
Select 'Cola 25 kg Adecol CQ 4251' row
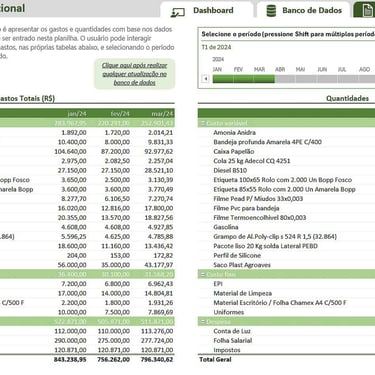[252, 161]
